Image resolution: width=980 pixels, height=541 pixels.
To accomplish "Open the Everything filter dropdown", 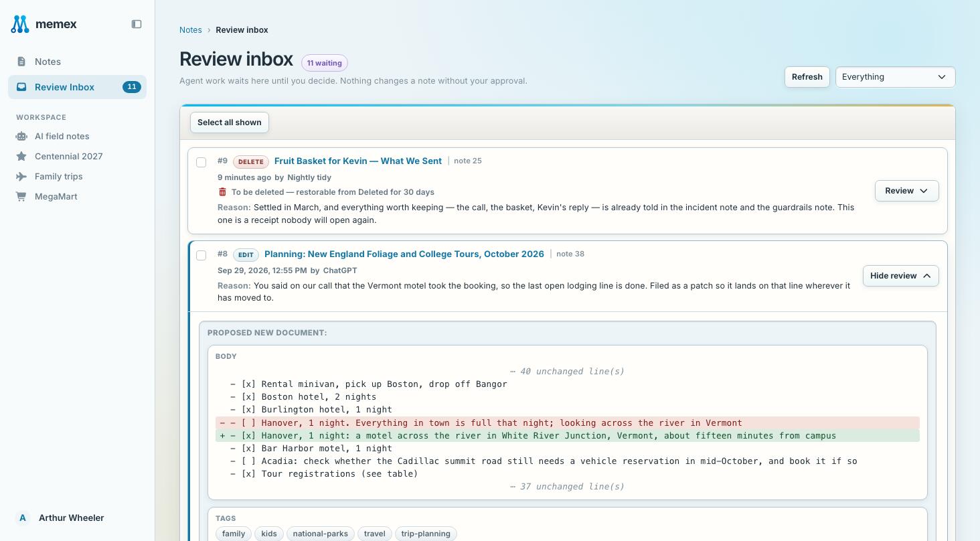I will [895, 77].
